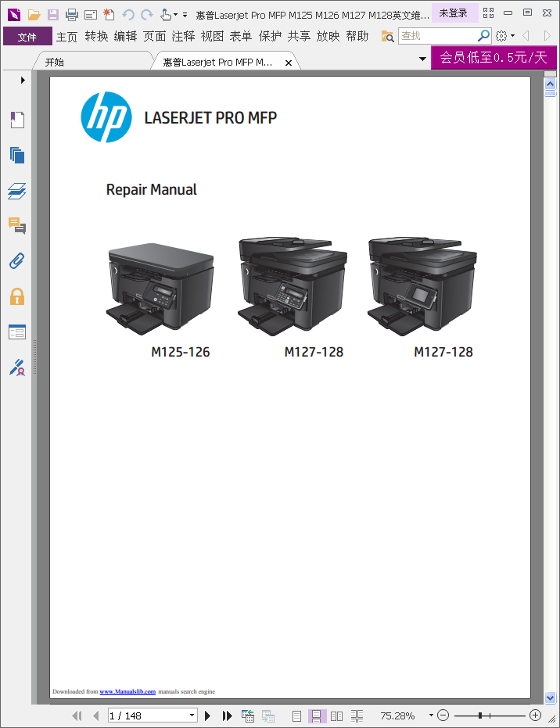Open the 文件 file menu
560x728 pixels.
pyautogui.click(x=27, y=36)
